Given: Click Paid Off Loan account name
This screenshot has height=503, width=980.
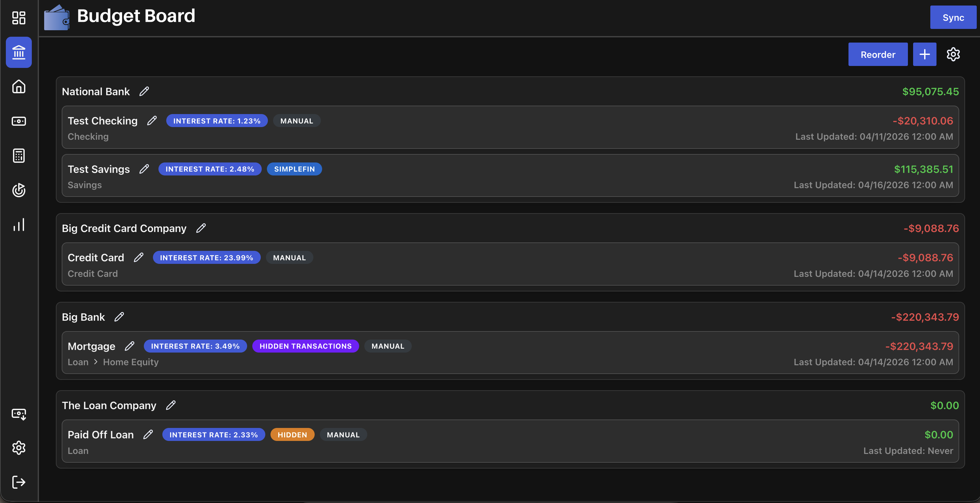Looking at the screenshot, I should point(100,434).
